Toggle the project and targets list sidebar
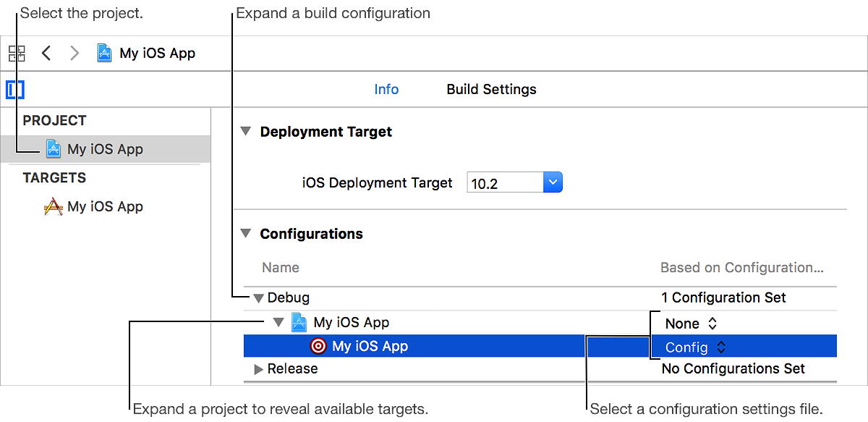 pyautogui.click(x=15, y=90)
